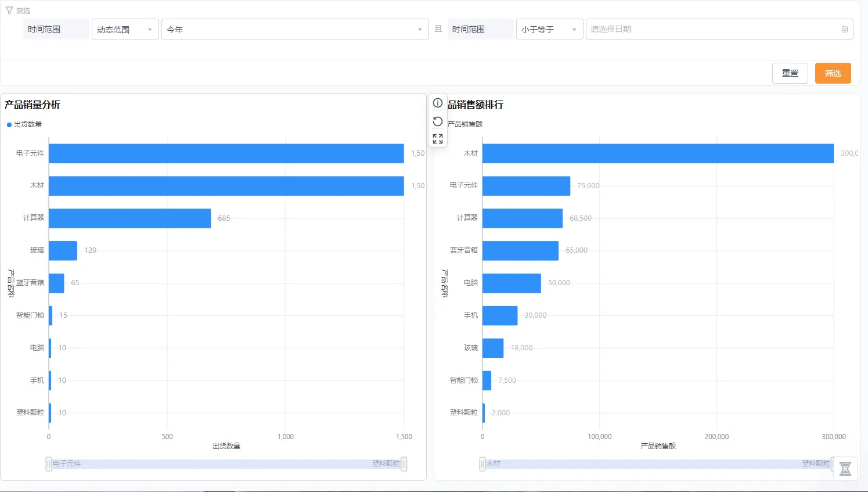Screen dimensions: 868x492
Task: Click the chart info icon
Action: pos(438,103)
